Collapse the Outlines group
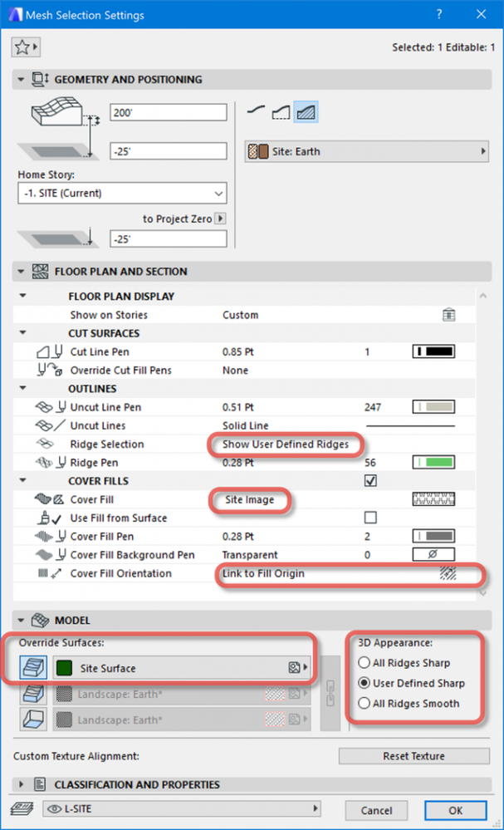The height and width of the screenshot is (830, 504). [22, 388]
